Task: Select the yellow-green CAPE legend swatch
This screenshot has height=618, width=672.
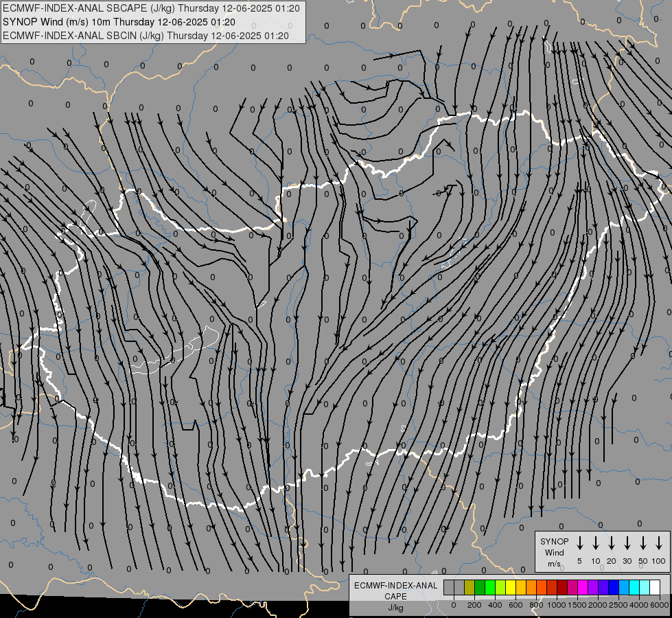Action: 500,587
